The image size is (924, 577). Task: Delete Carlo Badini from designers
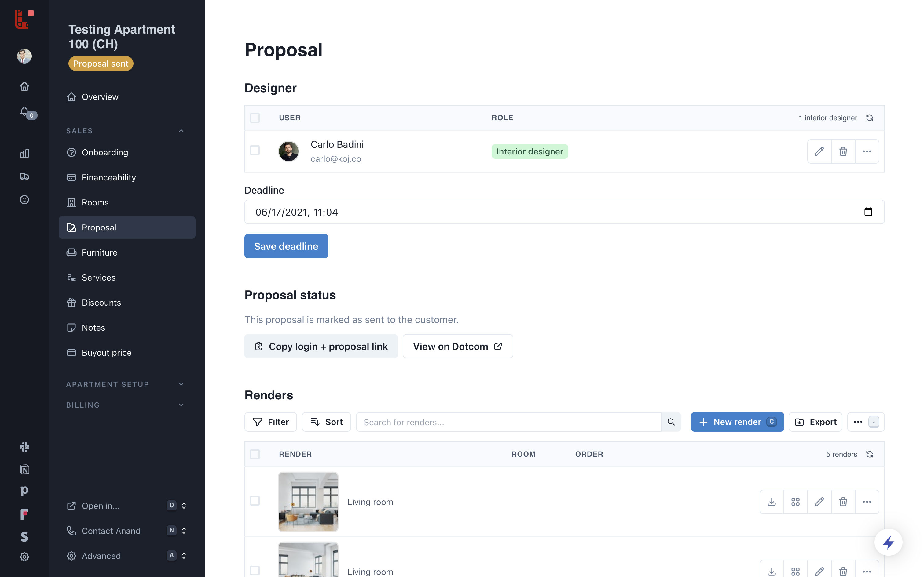coord(843,151)
